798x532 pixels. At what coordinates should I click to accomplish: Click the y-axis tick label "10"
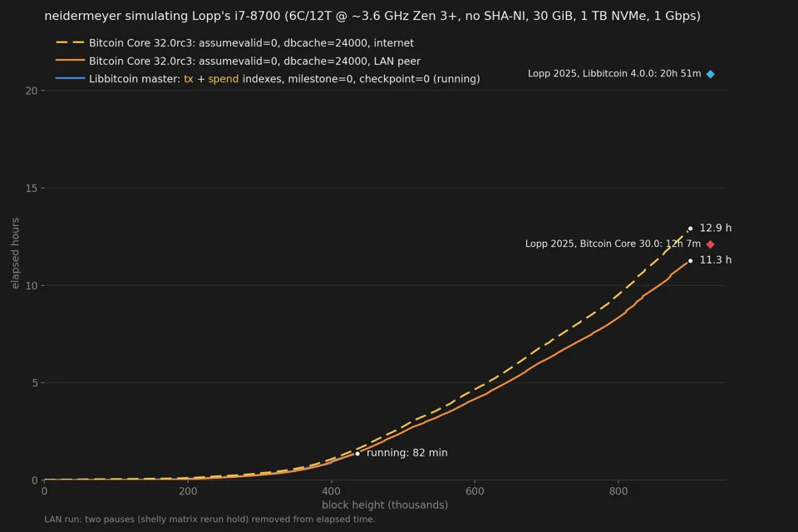point(32,286)
